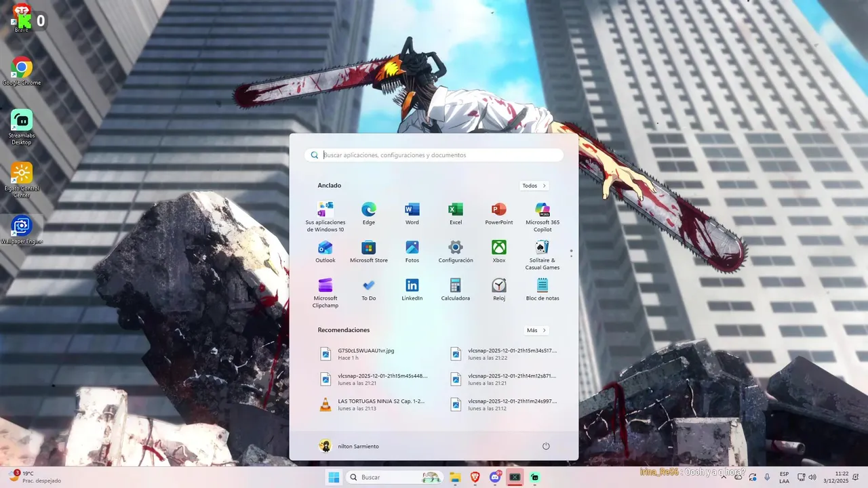Screen dimensions: 868x488
Task: Open LinkedIn from pinned apps
Action: pos(412,289)
